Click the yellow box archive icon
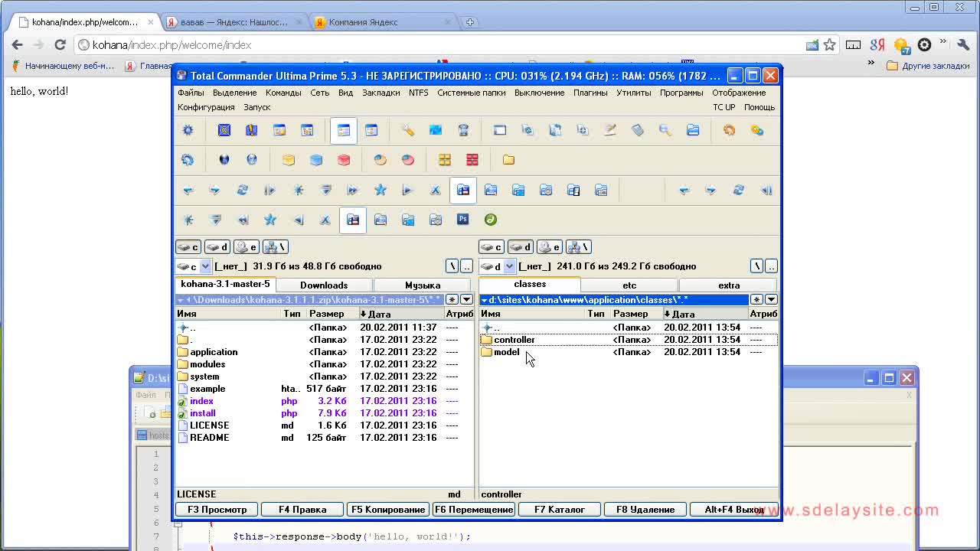The width and height of the screenshot is (980, 551). click(x=289, y=160)
